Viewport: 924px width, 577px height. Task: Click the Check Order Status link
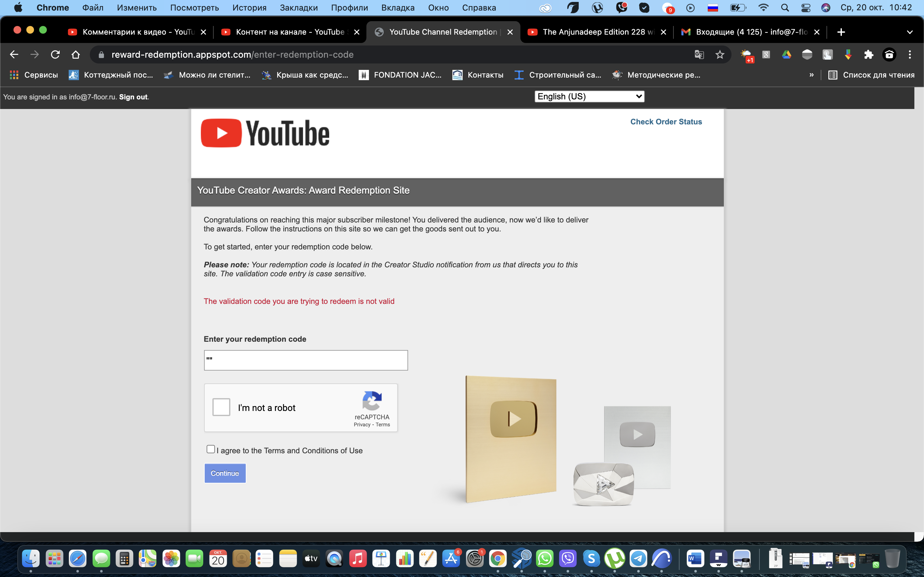(x=666, y=121)
